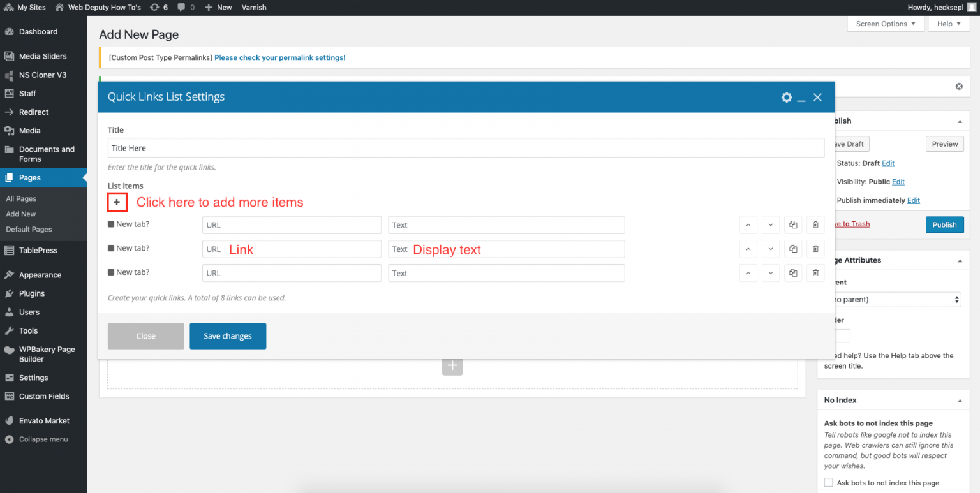Enable the first 'New tab?' checkbox

point(112,224)
